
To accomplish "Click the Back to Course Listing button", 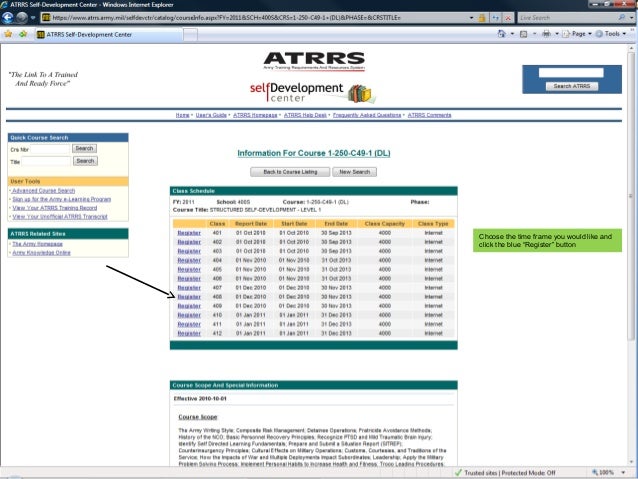I will [x=290, y=172].
